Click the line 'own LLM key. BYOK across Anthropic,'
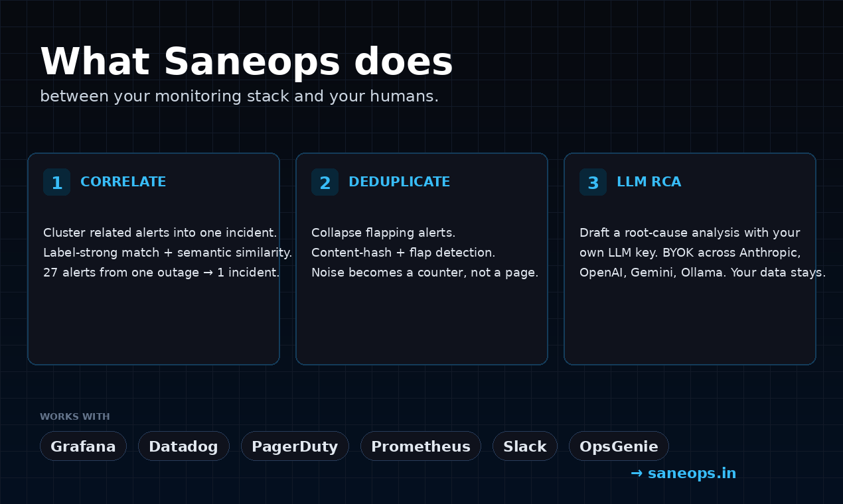 pyautogui.click(x=690, y=253)
